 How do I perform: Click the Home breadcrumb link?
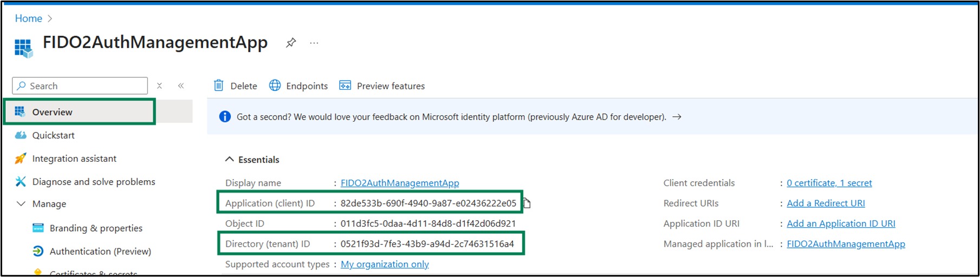(28, 18)
